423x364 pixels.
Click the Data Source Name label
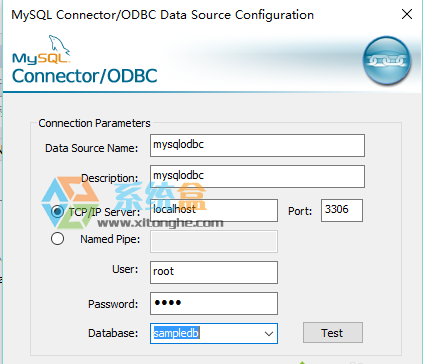click(x=91, y=148)
